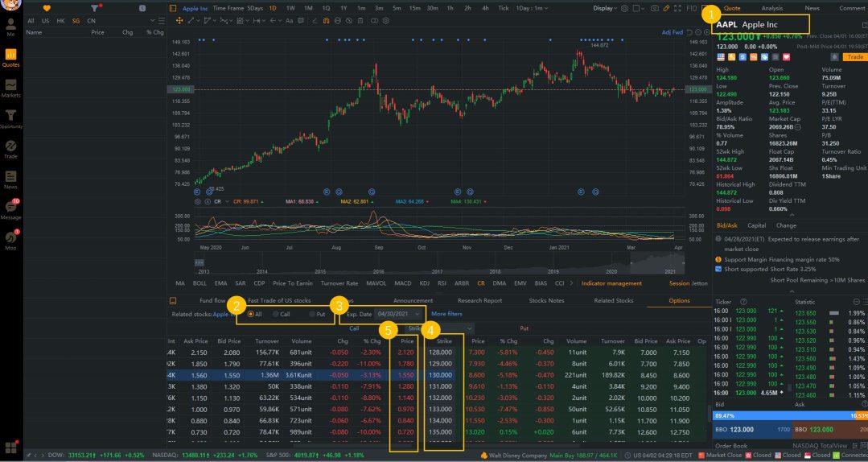
Task: Open the layout square dropdown near Display
Action: click(x=639, y=8)
